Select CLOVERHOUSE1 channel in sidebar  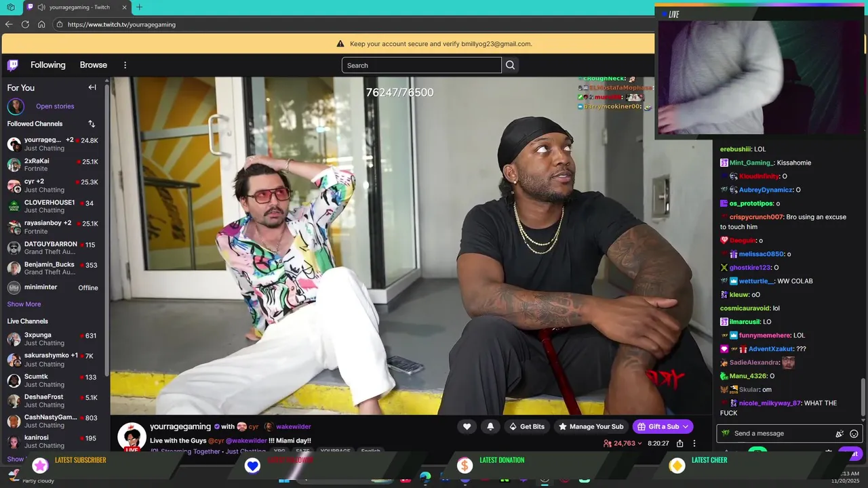pos(52,206)
